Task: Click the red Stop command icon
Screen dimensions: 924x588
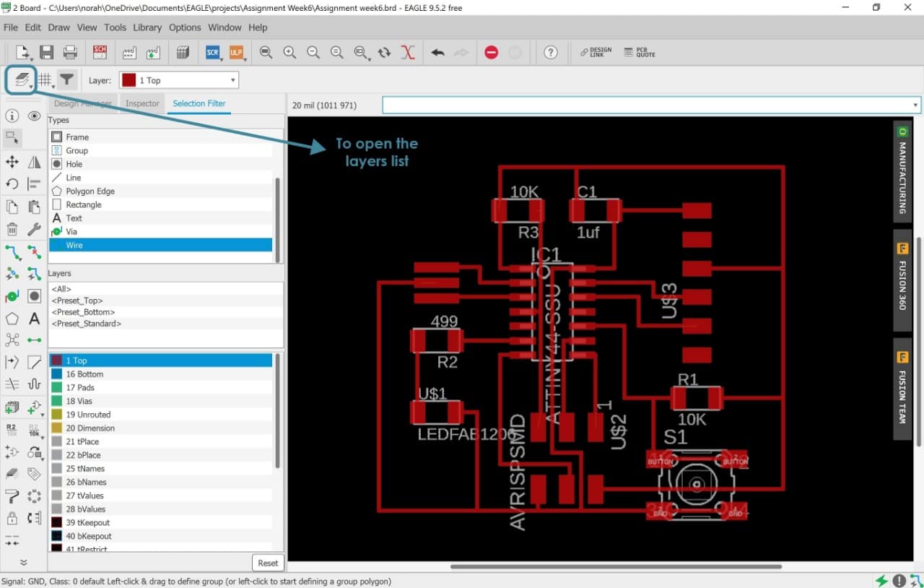Action: tap(491, 52)
